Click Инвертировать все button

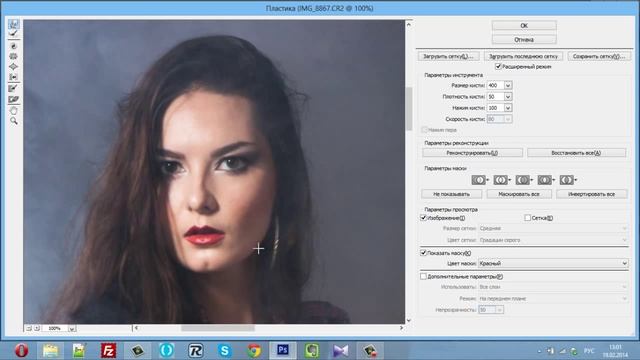click(x=591, y=194)
